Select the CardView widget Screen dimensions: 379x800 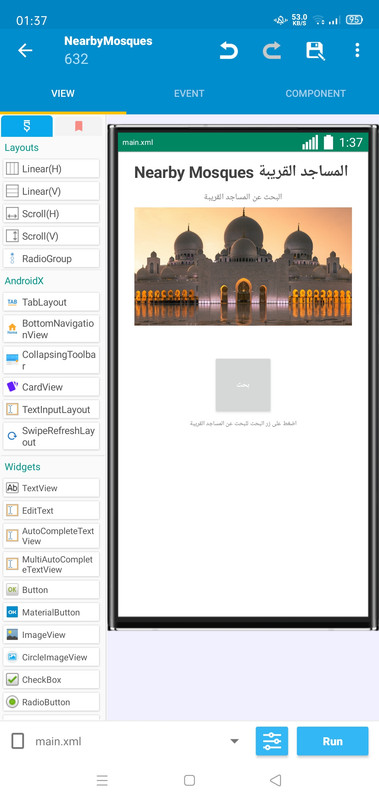tap(51, 387)
